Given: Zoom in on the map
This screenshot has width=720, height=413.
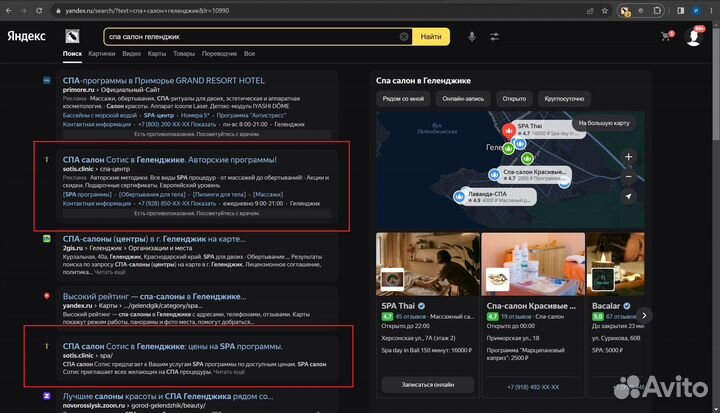Looking at the screenshot, I should pos(628,157).
